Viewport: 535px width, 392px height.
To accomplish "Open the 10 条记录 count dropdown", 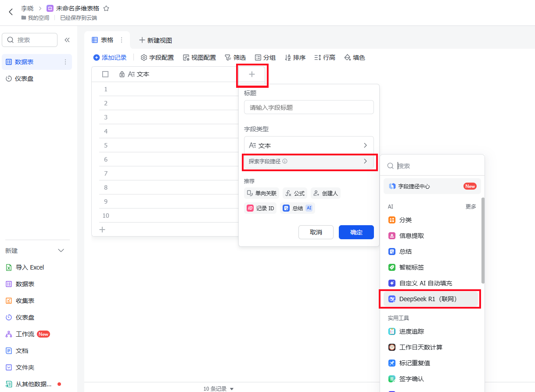I will (x=219, y=388).
